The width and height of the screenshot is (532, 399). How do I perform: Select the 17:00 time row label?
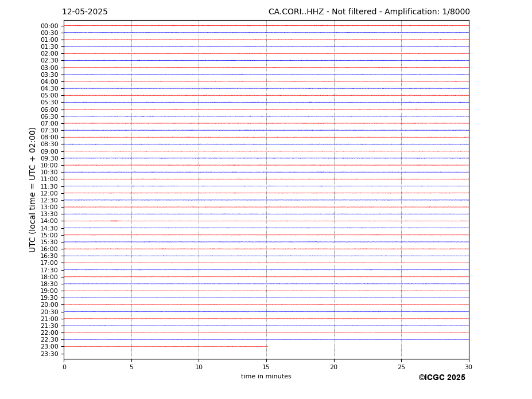(x=49, y=263)
